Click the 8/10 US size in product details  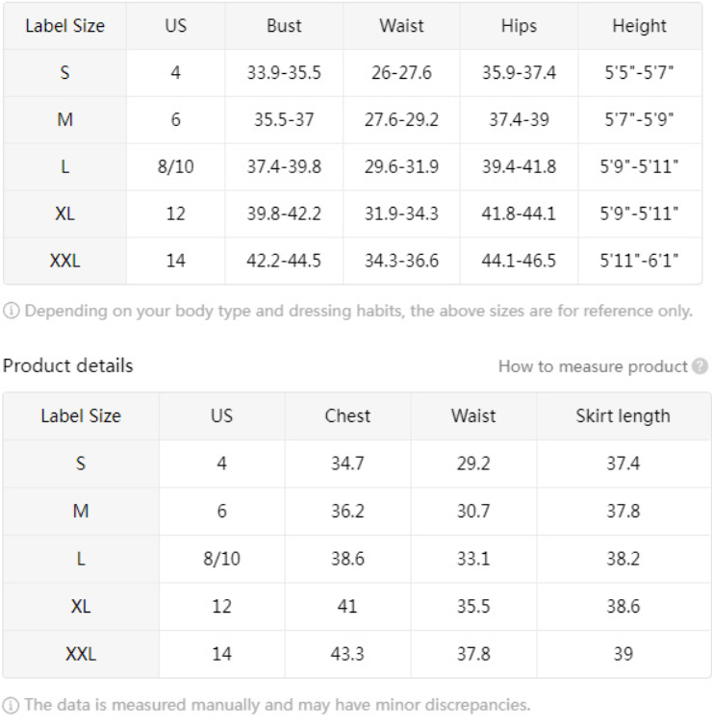(221, 559)
